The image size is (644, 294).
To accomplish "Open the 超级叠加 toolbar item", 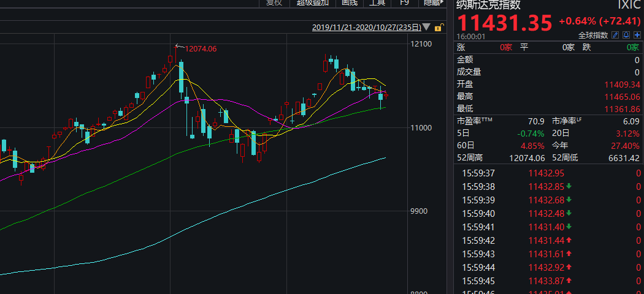I will pos(313,3).
